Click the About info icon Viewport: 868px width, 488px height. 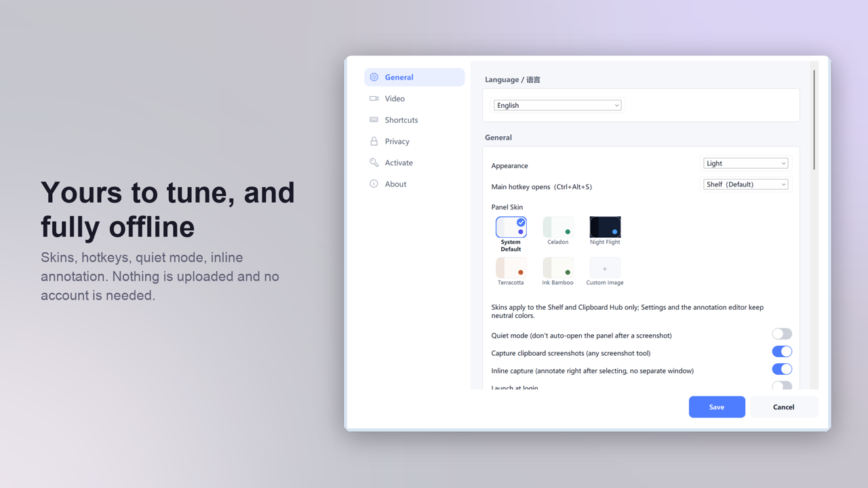[x=374, y=184]
